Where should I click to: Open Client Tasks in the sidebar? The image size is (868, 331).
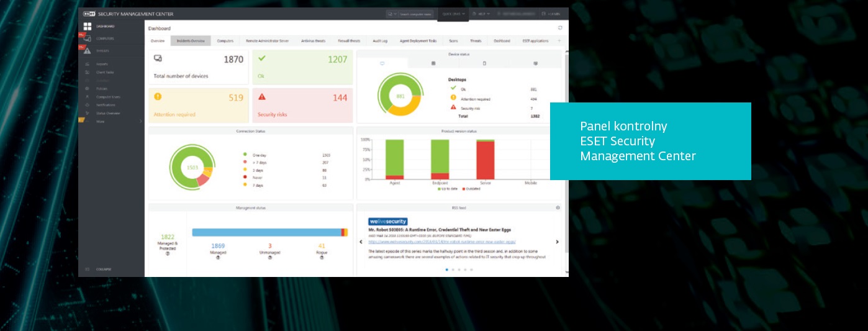click(x=105, y=72)
